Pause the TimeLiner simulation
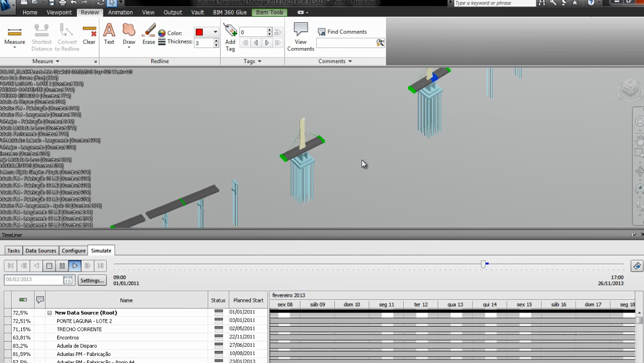This screenshot has height=363, width=644. [x=62, y=265]
